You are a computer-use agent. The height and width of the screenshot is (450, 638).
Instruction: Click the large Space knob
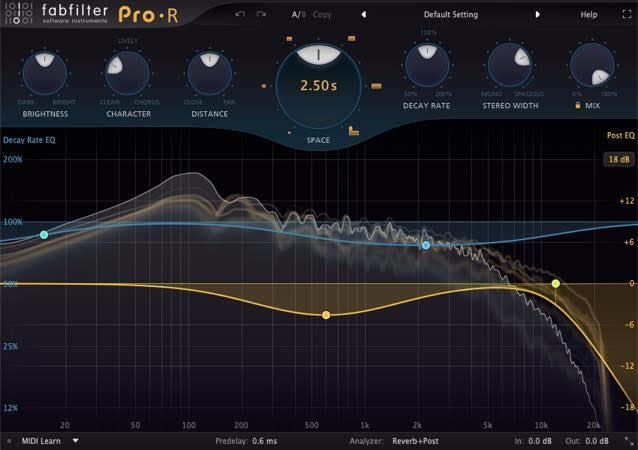pos(318,86)
